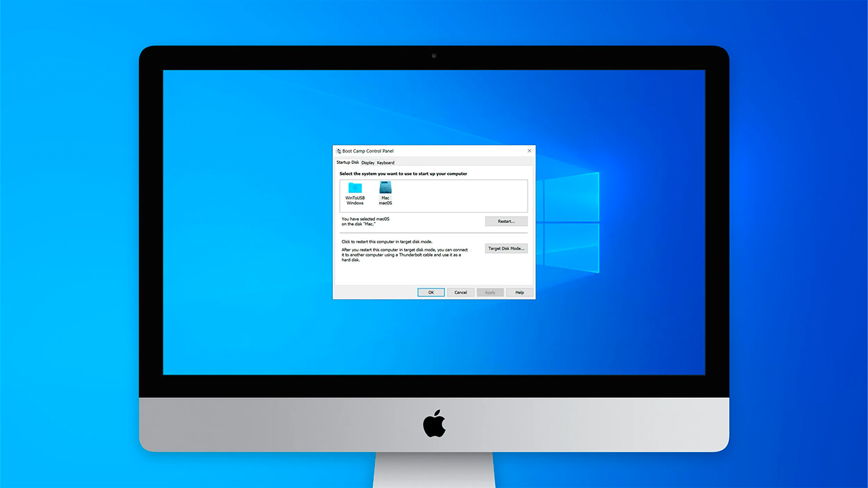The width and height of the screenshot is (868, 488).
Task: Click the Boot Camp title bar icon
Action: tap(338, 150)
